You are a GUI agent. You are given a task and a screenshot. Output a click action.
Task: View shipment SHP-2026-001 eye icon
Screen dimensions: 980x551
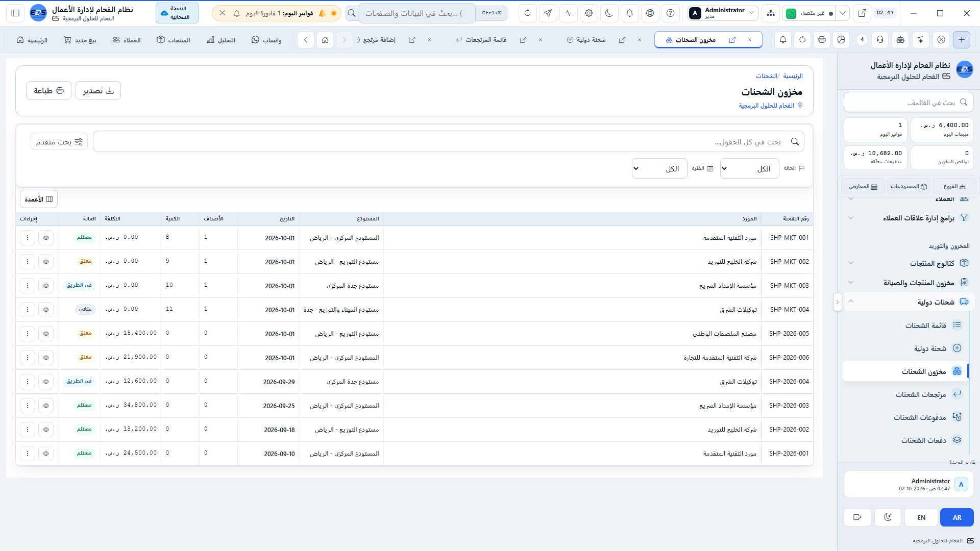[46, 454]
